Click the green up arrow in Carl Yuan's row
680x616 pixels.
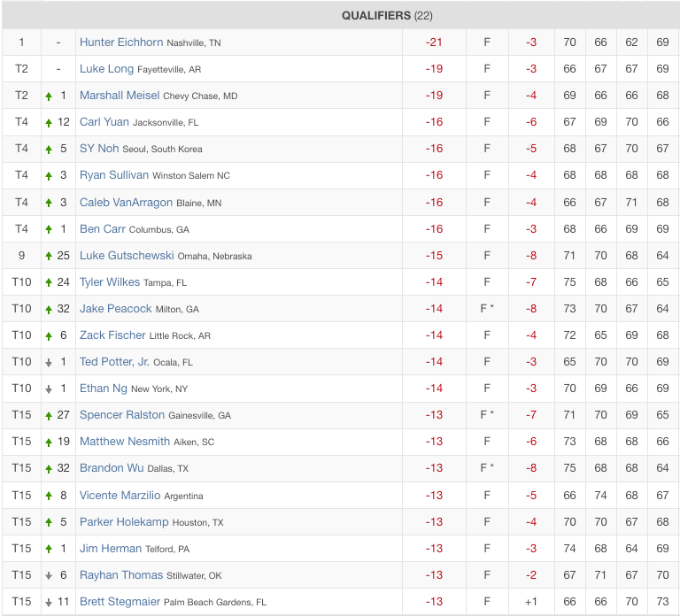click(49, 123)
